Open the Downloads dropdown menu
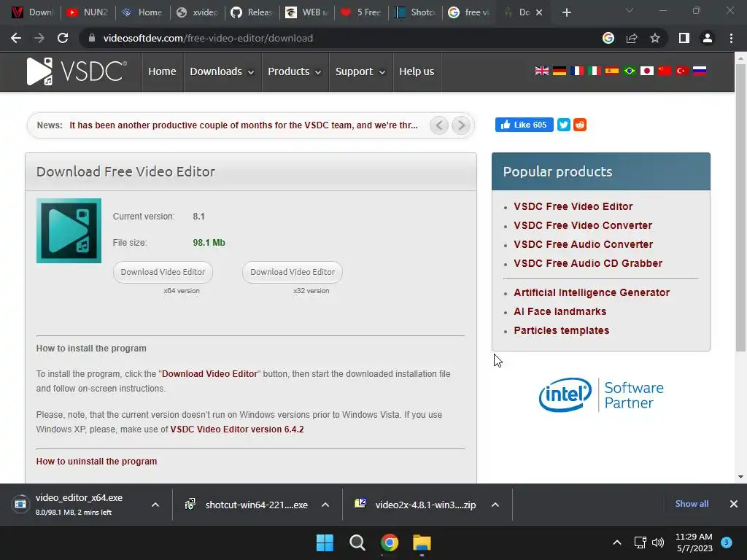747x560 pixels. tap(222, 71)
